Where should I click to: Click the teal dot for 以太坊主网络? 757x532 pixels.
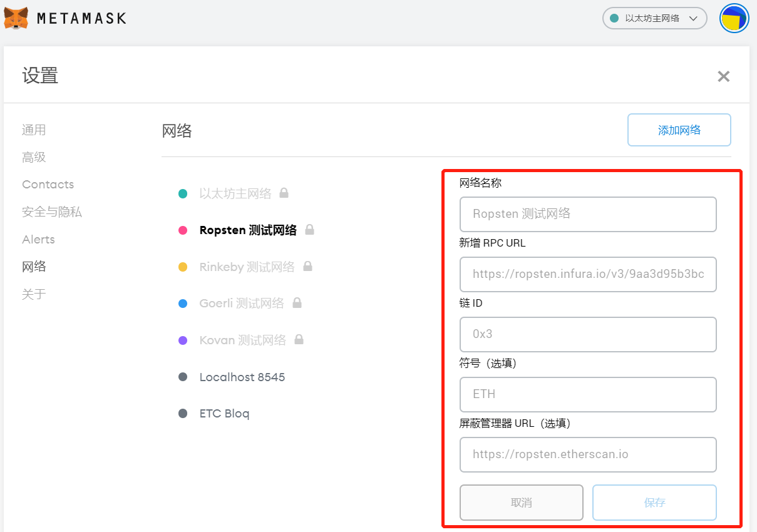click(x=183, y=193)
